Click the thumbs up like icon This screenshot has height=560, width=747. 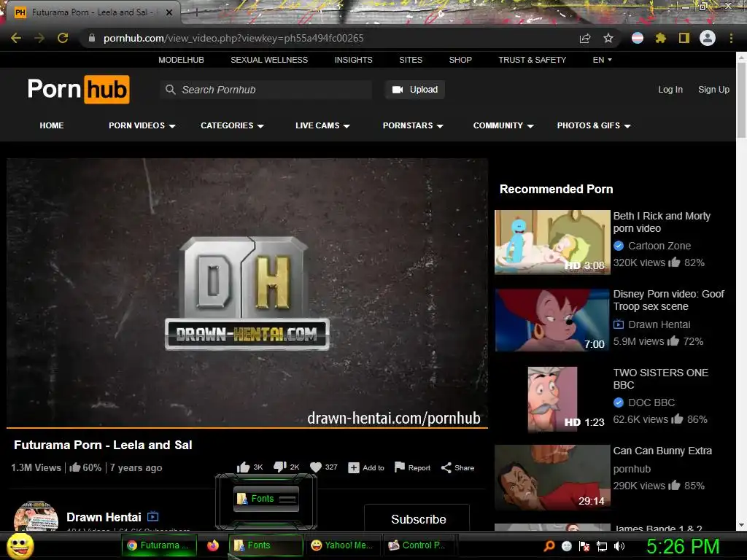[x=244, y=467]
